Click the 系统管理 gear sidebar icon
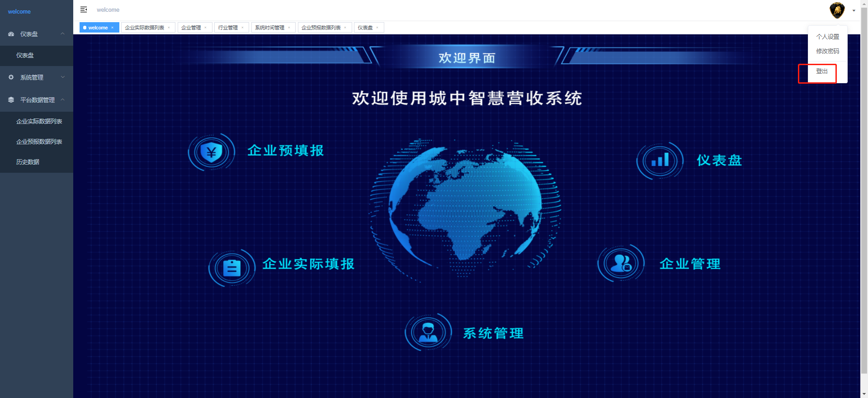 pos(11,77)
